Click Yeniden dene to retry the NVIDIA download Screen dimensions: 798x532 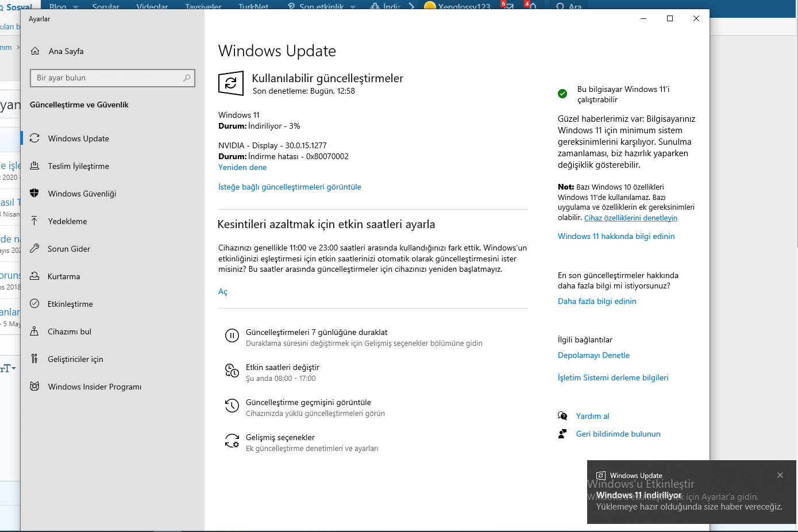242,167
